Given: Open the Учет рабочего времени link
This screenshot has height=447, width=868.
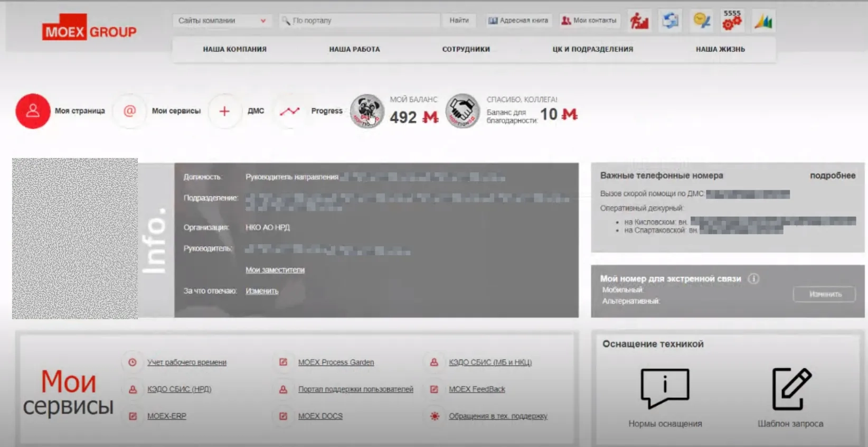Looking at the screenshot, I should [x=186, y=362].
